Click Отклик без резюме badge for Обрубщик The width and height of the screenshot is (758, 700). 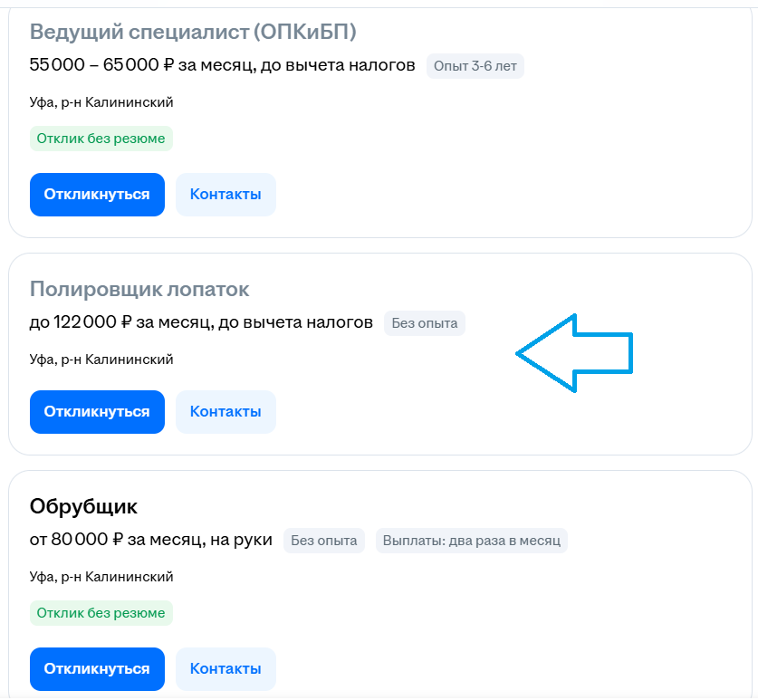101,613
